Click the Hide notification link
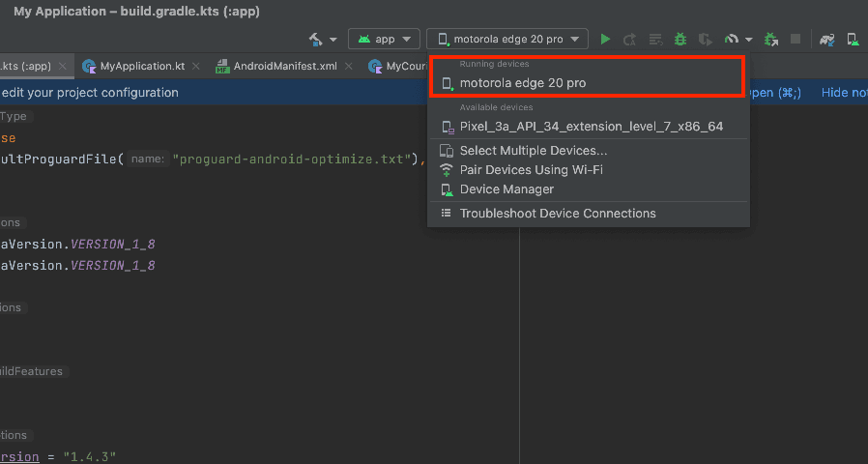Viewport: 868px width, 464px height. coord(844,93)
